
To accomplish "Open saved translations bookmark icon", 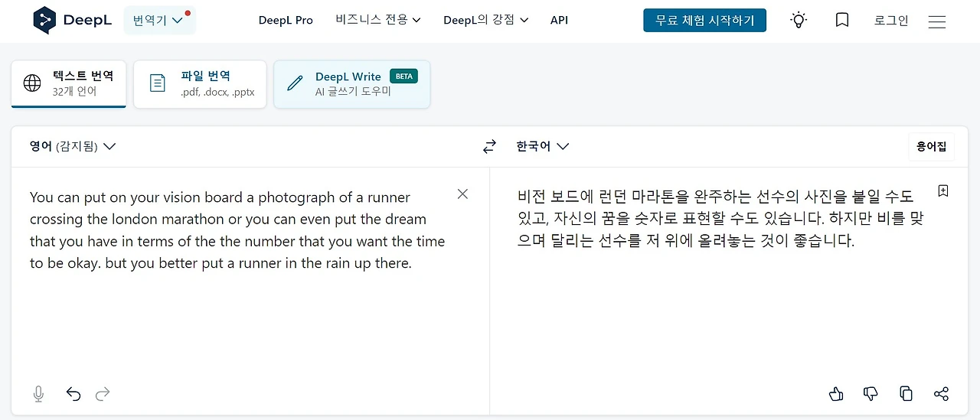I will 842,21.
